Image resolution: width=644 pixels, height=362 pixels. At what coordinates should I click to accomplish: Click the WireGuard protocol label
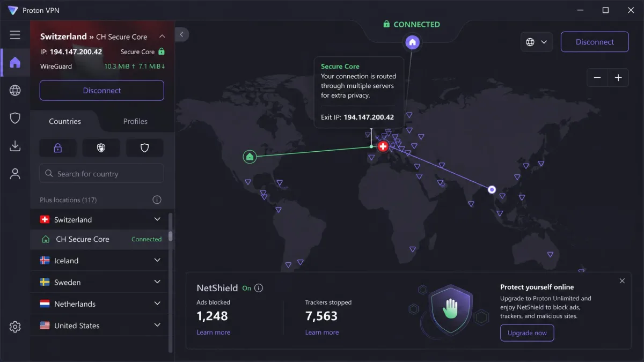click(56, 67)
